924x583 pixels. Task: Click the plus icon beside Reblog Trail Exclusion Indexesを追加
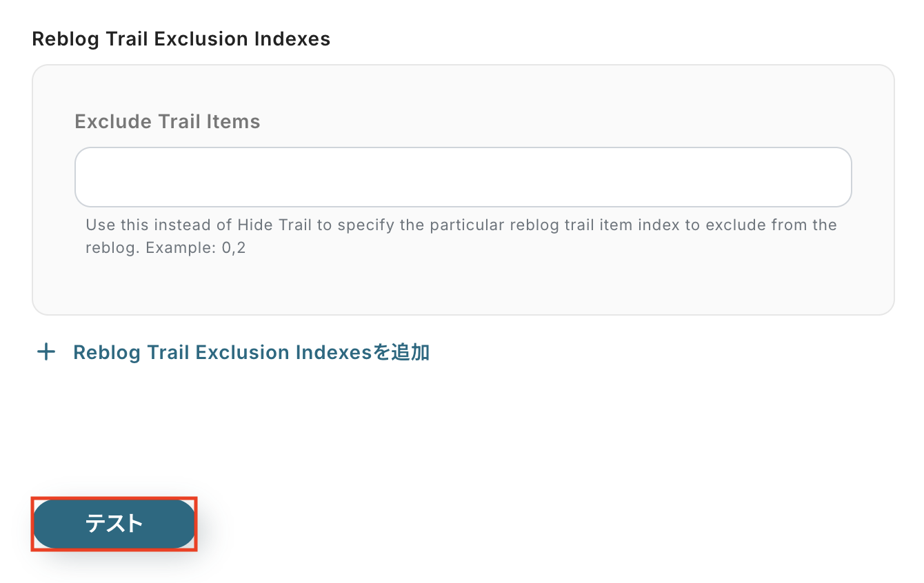pos(46,353)
